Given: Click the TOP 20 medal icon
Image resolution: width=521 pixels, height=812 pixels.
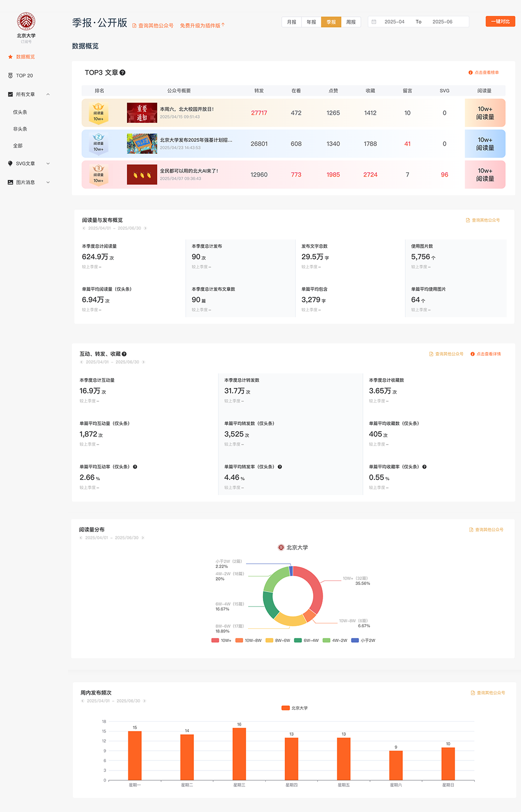Looking at the screenshot, I should (x=10, y=76).
